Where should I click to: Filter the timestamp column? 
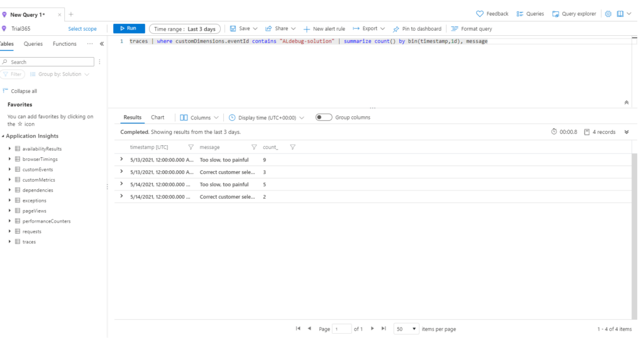[x=191, y=147]
